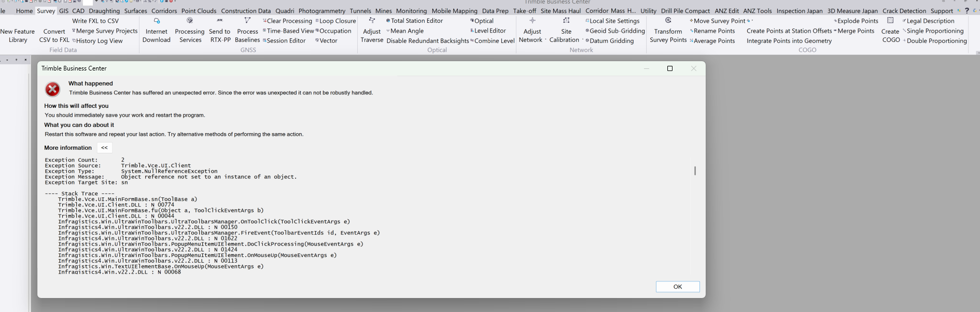The image size is (980, 312).
Task: Run Process Baselines command
Action: [x=247, y=31]
